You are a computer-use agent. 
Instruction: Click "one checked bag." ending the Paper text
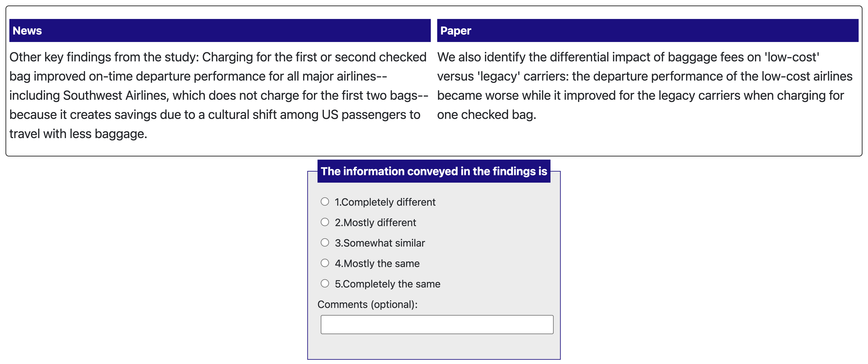coord(486,115)
